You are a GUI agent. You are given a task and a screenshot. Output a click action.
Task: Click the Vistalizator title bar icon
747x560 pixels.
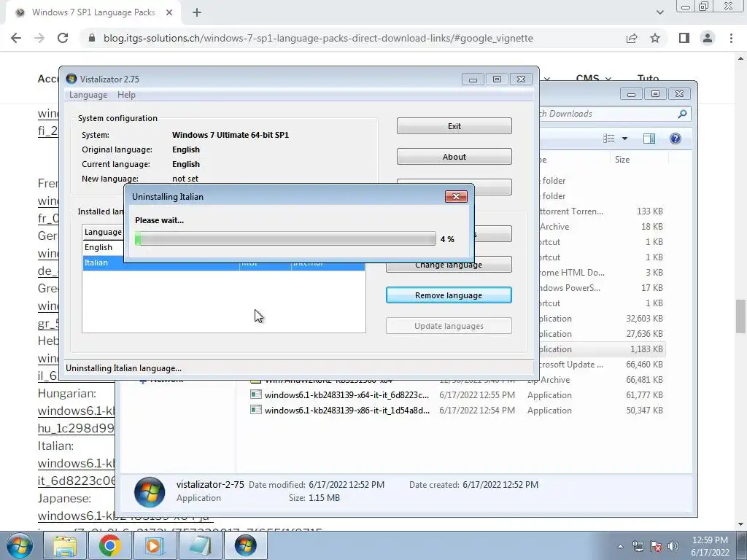coord(71,79)
